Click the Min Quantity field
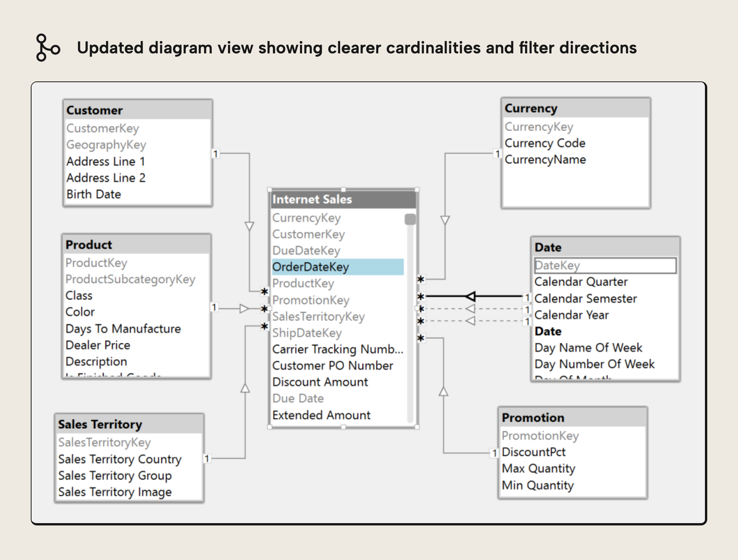This screenshot has height=560, width=738. [538, 485]
